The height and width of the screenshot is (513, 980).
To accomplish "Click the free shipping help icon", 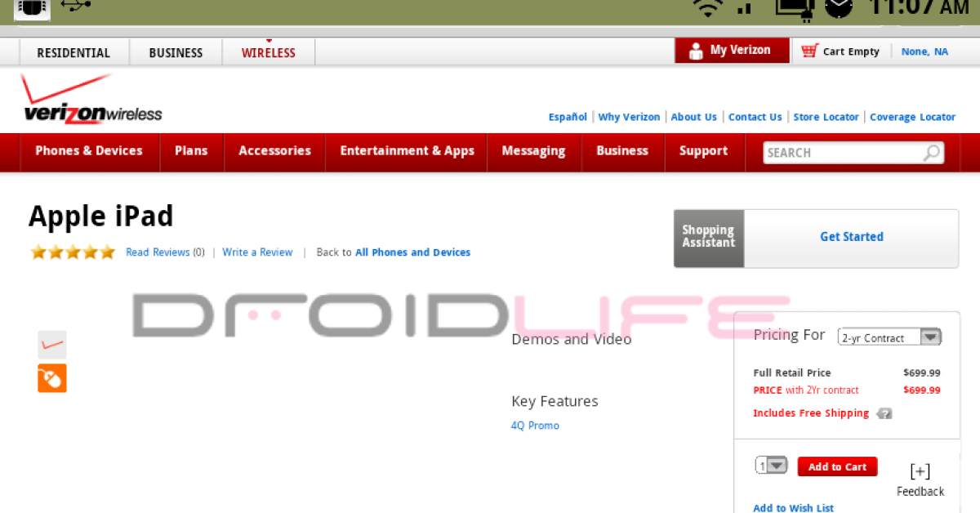I will (x=884, y=413).
